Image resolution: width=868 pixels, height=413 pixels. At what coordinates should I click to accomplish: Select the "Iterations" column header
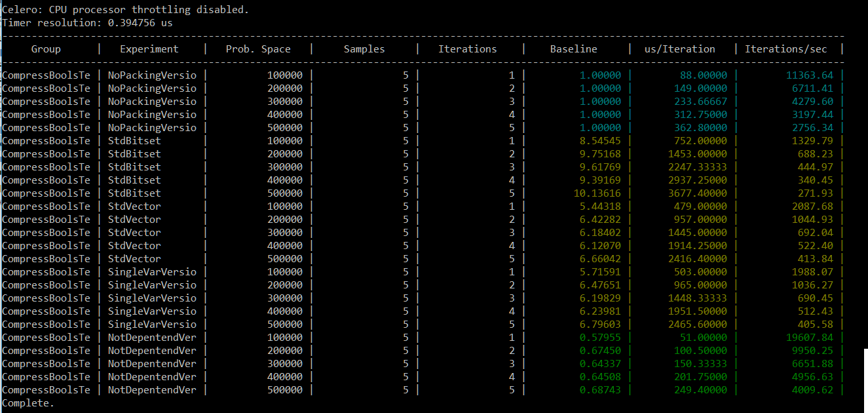468,49
